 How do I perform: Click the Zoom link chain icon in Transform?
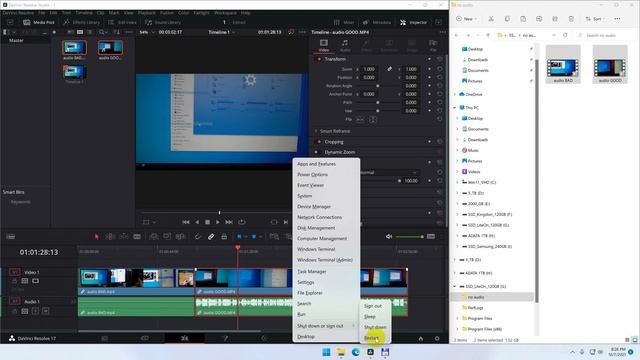389,69
